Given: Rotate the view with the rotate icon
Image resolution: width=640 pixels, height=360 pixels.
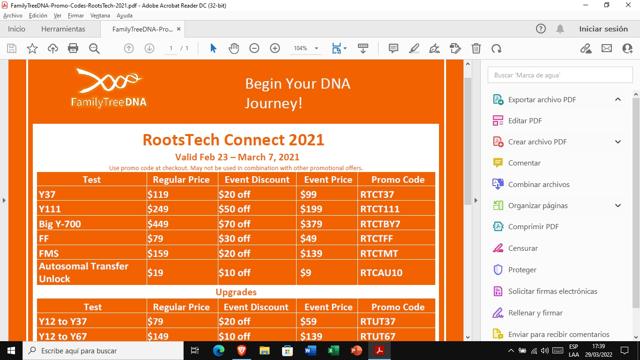Looking at the screenshot, I should point(496,49).
